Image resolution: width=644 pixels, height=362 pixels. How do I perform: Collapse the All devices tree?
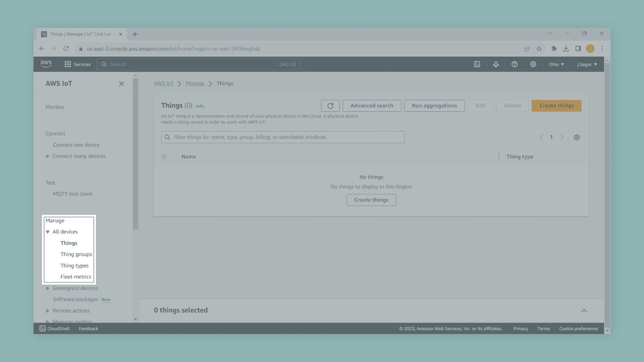48,232
